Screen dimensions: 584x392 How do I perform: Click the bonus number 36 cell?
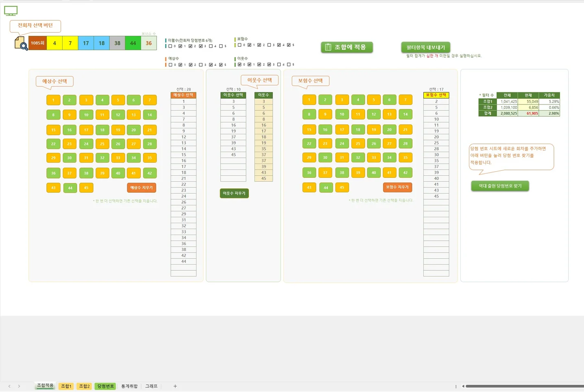click(x=149, y=43)
